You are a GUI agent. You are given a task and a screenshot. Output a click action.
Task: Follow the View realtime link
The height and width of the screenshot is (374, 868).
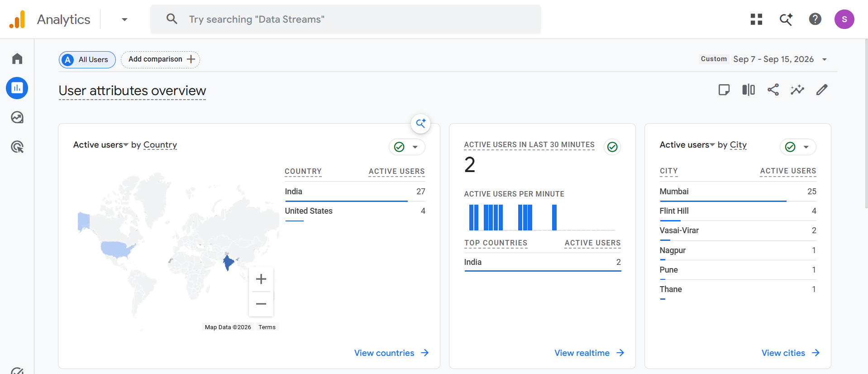589,353
